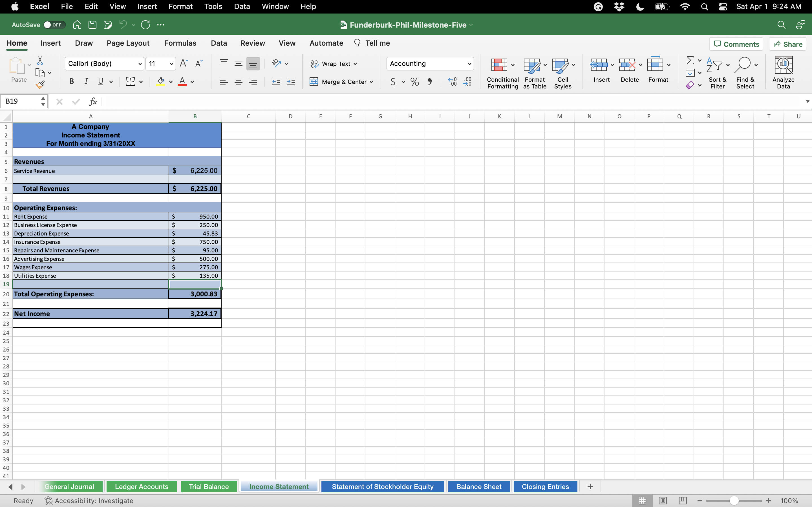Click the Comments button
Screen dimensions: 812x507
[x=736, y=44]
